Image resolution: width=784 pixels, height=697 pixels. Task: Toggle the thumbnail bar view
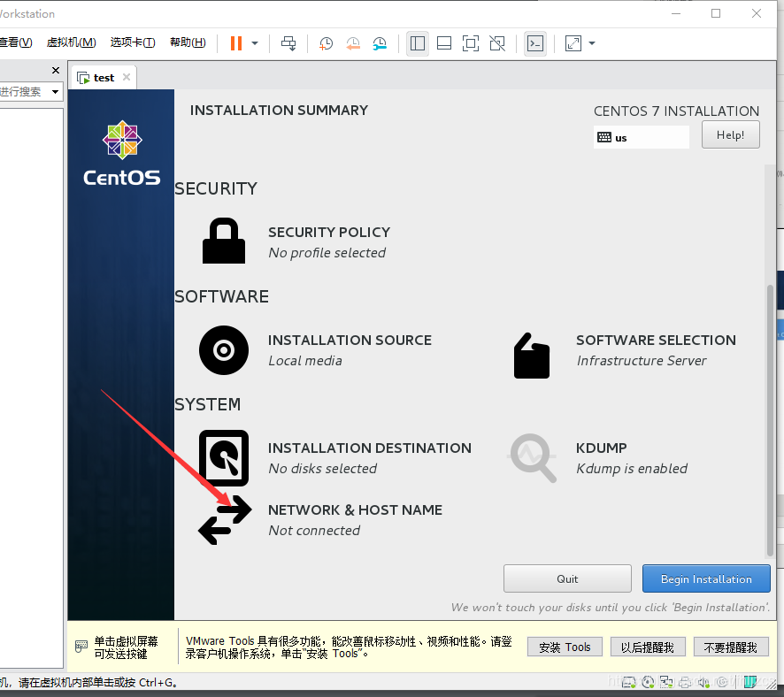point(444,43)
